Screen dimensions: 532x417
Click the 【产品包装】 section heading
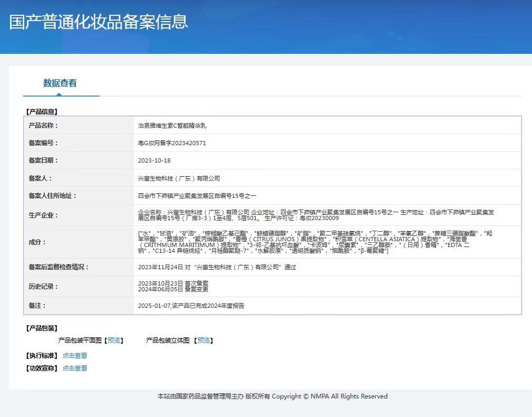[42, 328]
